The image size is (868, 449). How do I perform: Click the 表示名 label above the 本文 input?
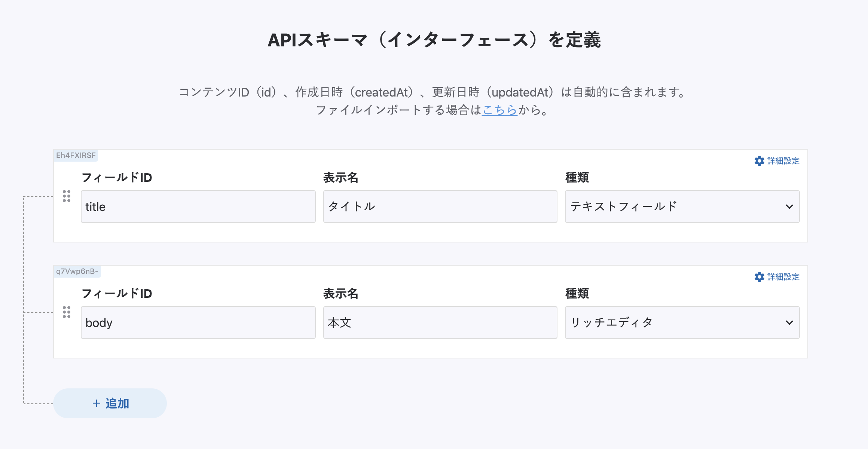(340, 293)
